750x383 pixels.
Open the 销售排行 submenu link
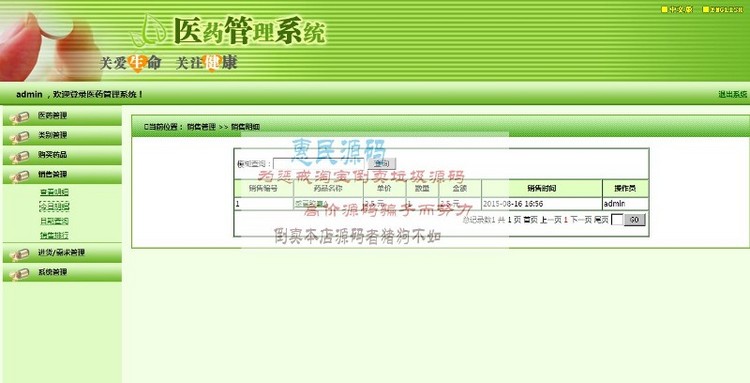point(55,235)
